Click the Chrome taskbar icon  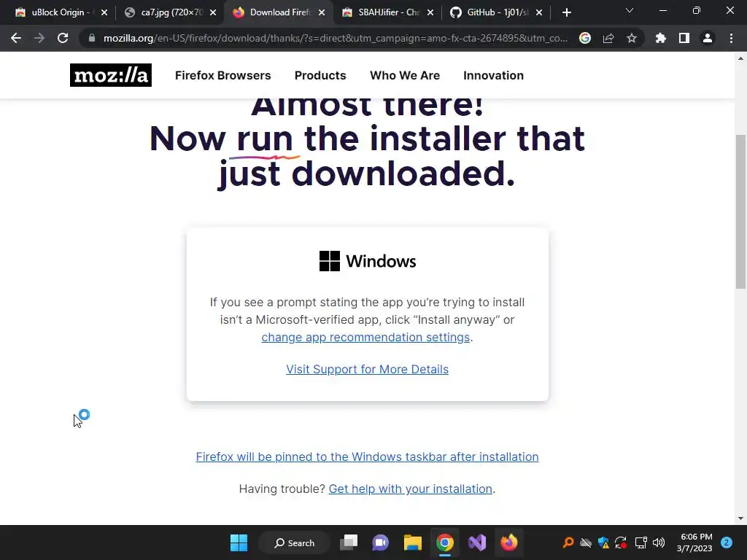[x=444, y=542]
